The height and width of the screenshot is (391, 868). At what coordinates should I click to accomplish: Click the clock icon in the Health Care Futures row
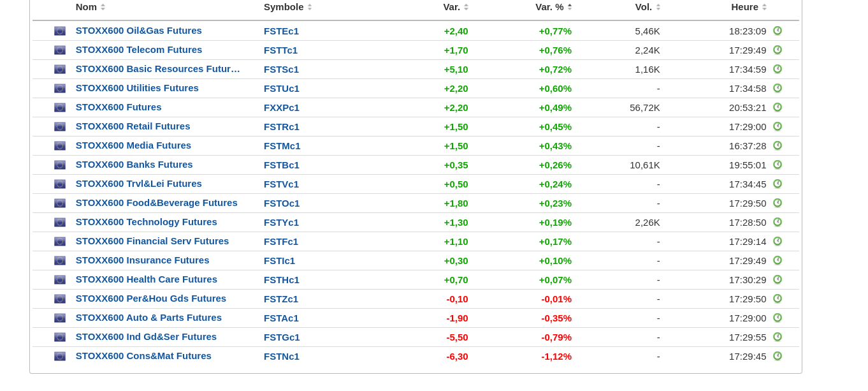click(x=778, y=279)
